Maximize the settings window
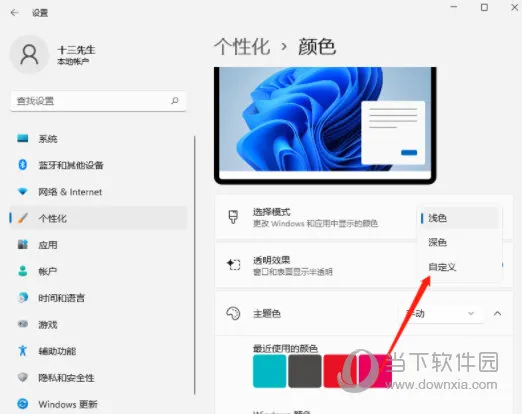The image size is (522, 414). point(484,7)
